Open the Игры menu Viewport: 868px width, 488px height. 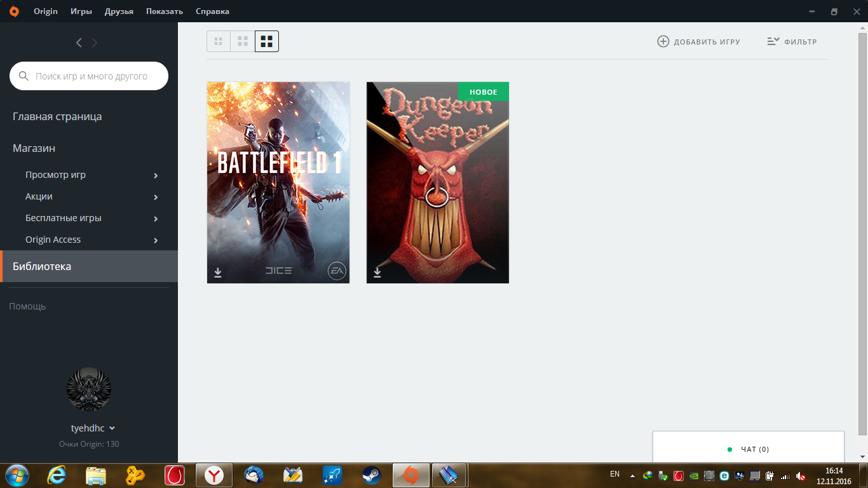(x=81, y=11)
